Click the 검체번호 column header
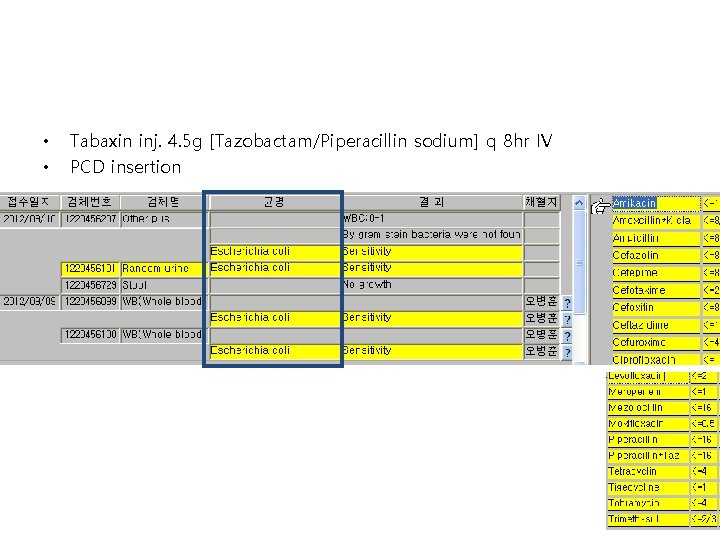Screen dimensions: 720x540 (90, 202)
